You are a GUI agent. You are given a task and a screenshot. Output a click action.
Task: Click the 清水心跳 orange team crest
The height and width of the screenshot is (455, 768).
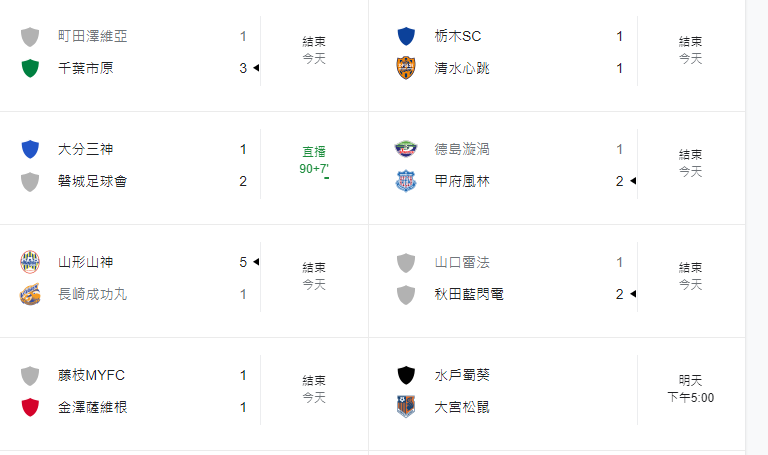coord(406,68)
